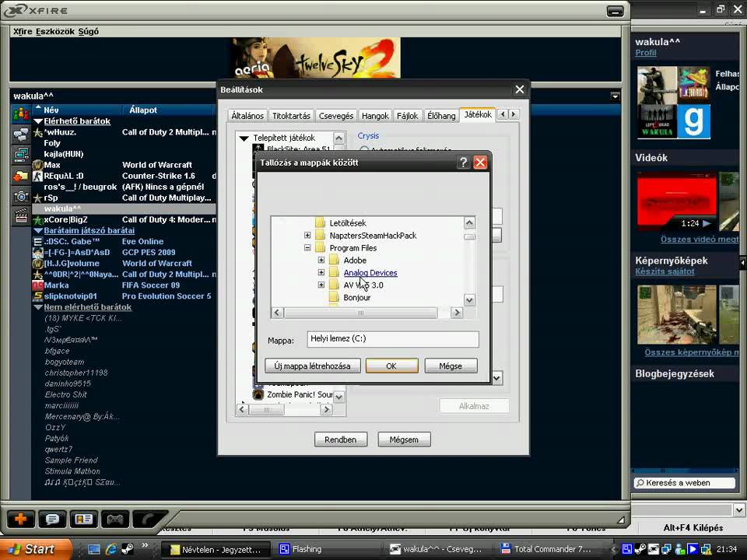Image resolution: width=747 pixels, height=560 pixels.
Task: Click FIFA icon beside Marka
Action: [37, 285]
